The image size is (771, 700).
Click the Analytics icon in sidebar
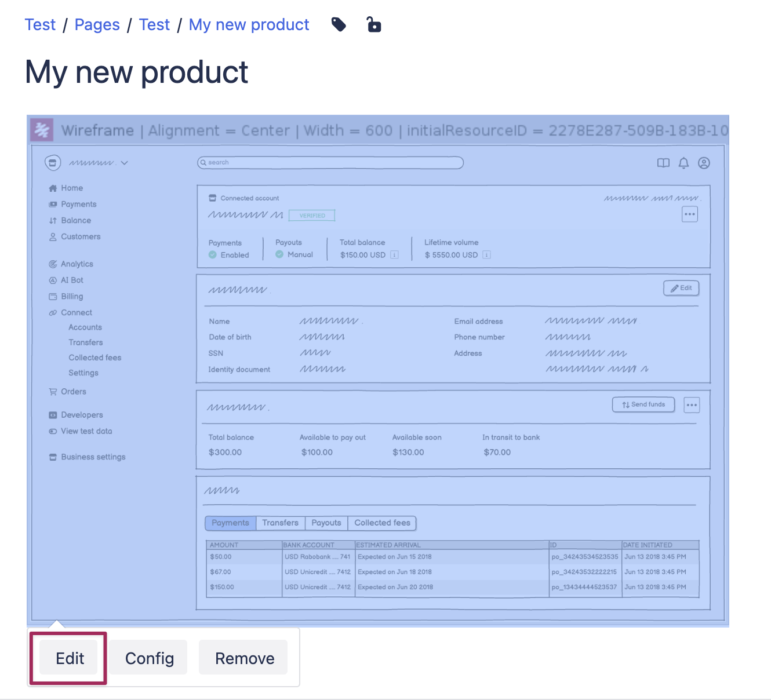click(x=53, y=264)
